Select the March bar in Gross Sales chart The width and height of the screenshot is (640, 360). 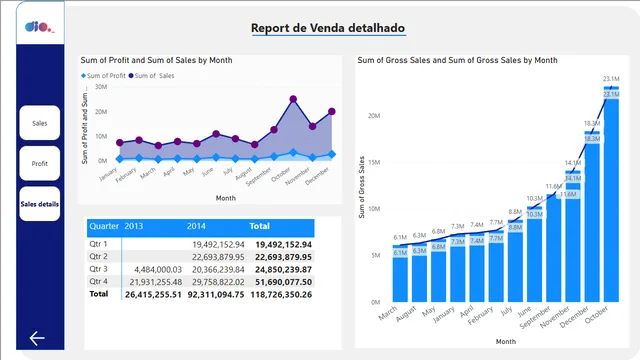400,273
